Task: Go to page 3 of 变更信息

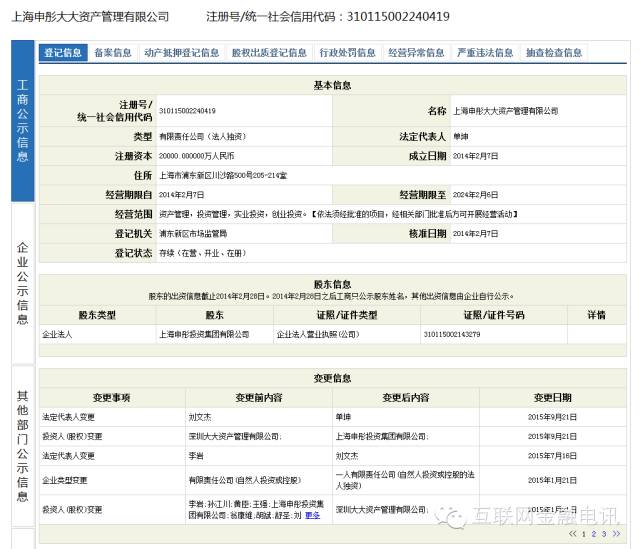Action: pyautogui.click(x=604, y=534)
